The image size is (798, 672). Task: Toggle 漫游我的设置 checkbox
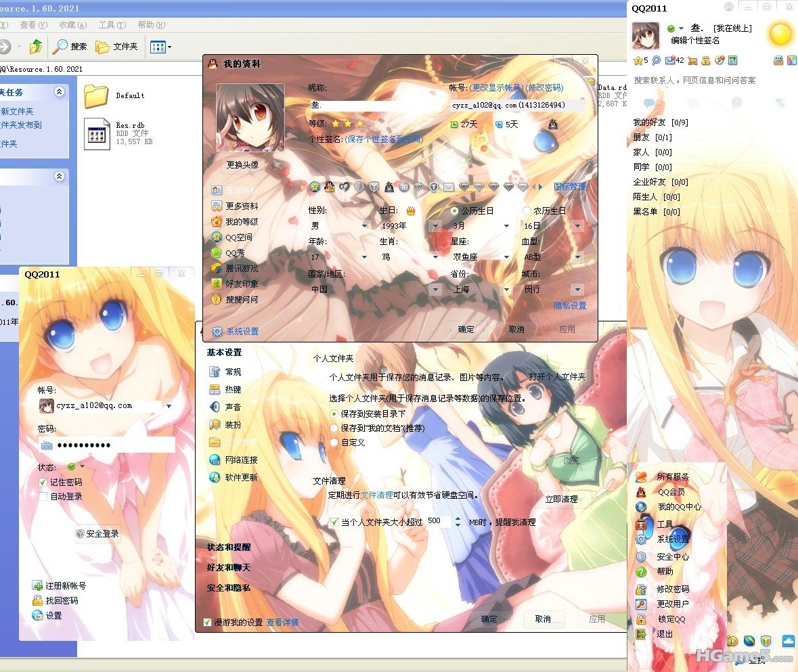pos(207,622)
